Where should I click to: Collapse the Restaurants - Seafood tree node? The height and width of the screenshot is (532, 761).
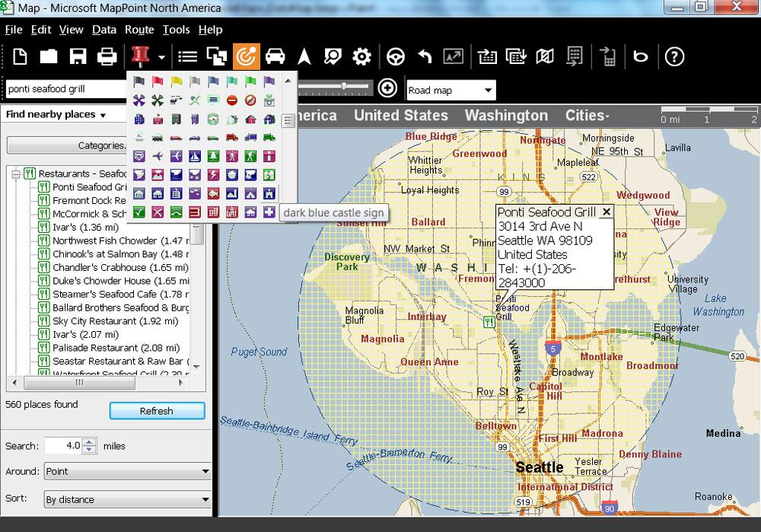[15, 174]
